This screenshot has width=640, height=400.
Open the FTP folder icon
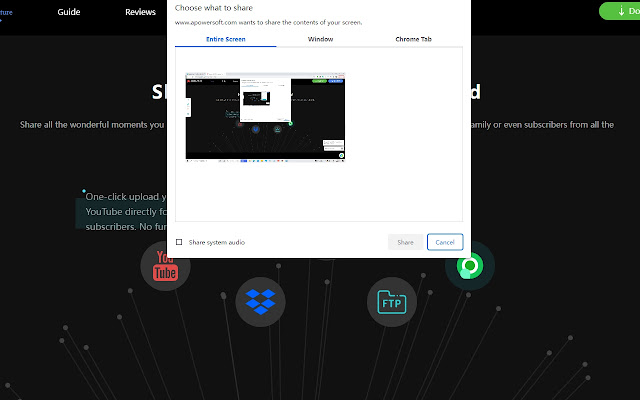pyautogui.click(x=392, y=302)
